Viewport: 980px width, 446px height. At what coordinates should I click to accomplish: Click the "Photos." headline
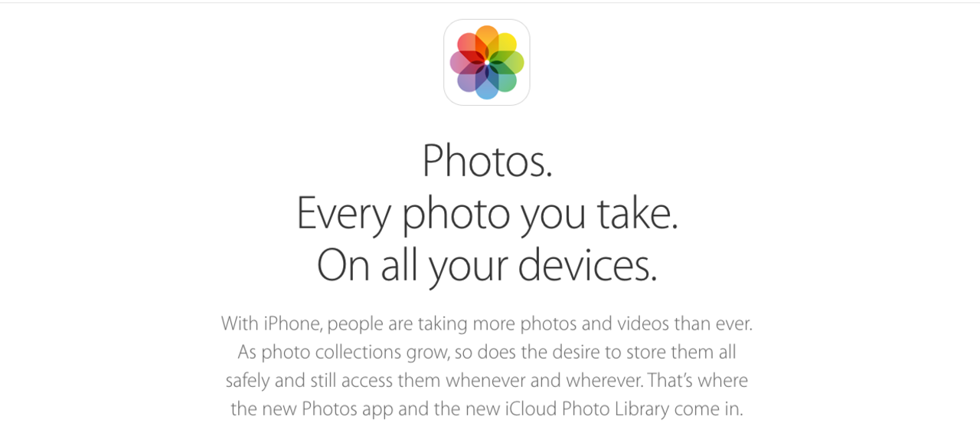(487, 161)
